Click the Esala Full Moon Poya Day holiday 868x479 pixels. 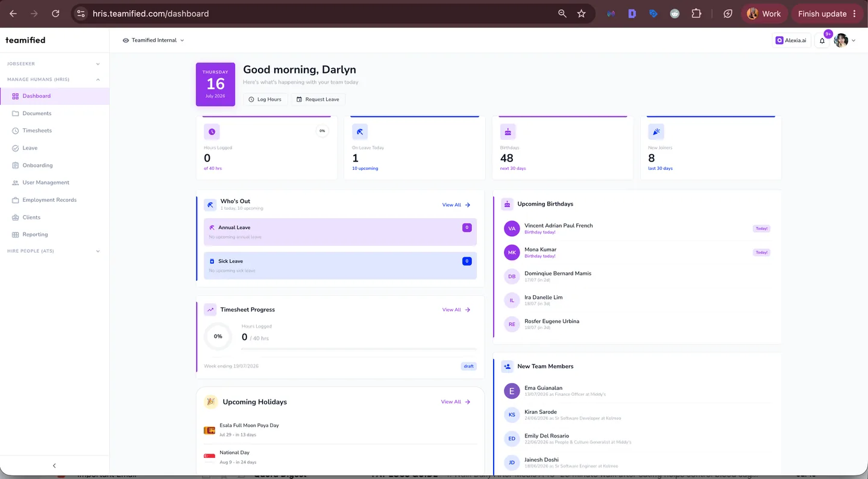pos(341,430)
